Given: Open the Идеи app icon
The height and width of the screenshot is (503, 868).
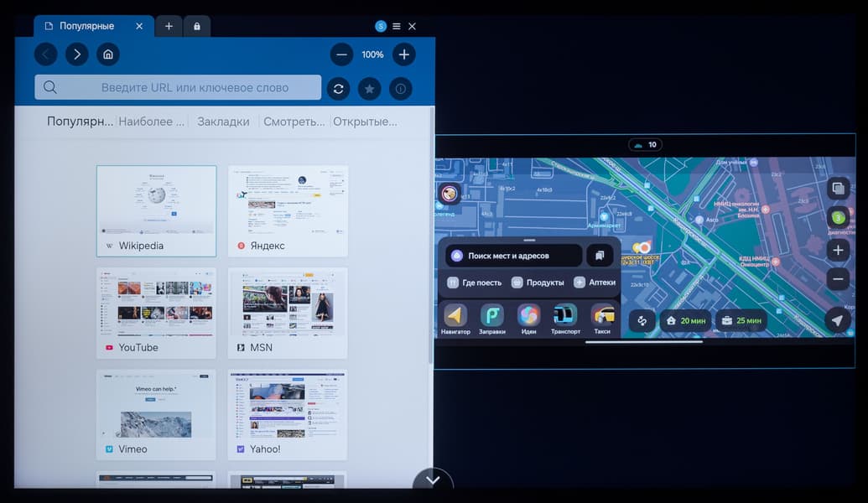Looking at the screenshot, I should 528,319.
